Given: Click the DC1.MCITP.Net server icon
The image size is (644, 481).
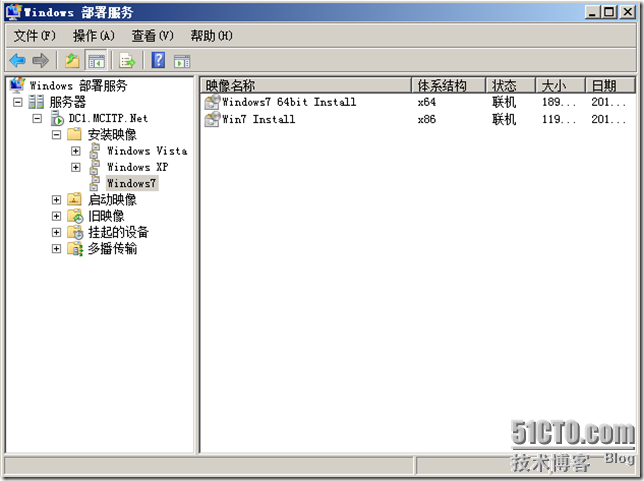Looking at the screenshot, I should click(57, 118).
